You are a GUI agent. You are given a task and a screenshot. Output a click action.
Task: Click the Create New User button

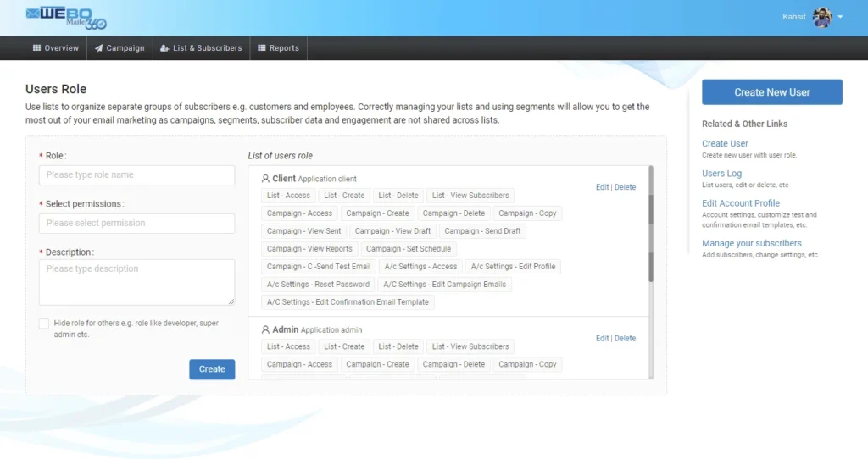coord(771,92)
